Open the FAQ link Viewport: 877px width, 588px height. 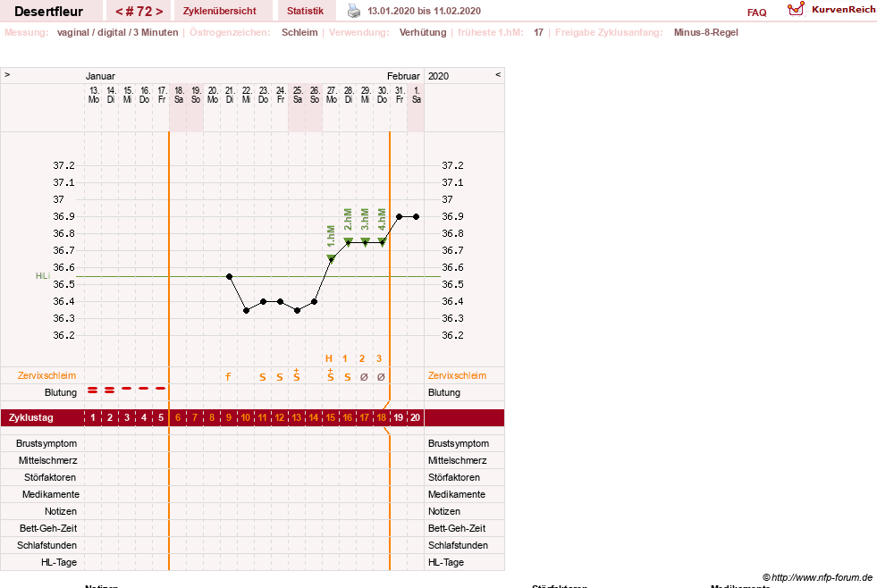pos(756,13)
